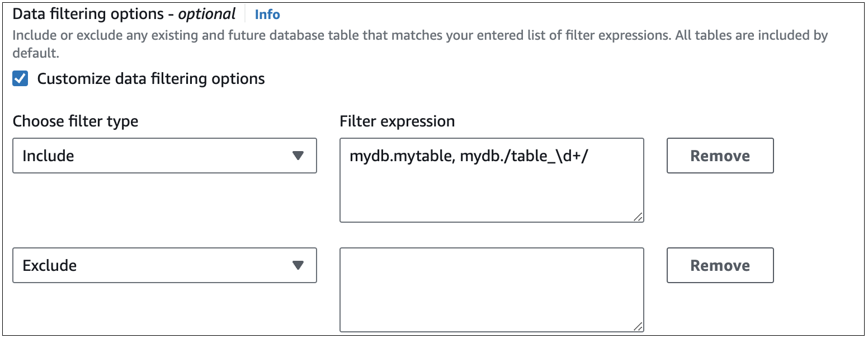
Task: Click the Filter expression column label
Action: pos(397,121)
